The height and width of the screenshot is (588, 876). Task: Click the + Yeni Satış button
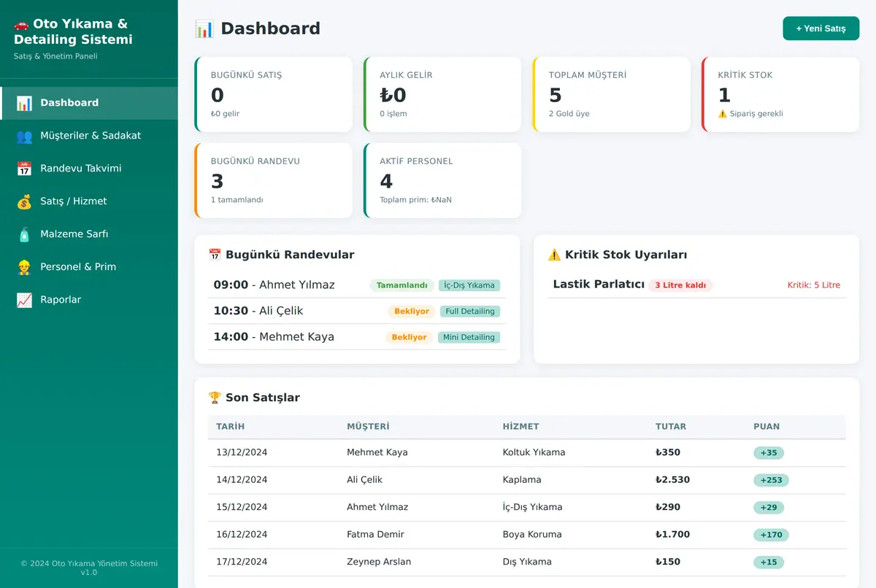pos(821,28)
